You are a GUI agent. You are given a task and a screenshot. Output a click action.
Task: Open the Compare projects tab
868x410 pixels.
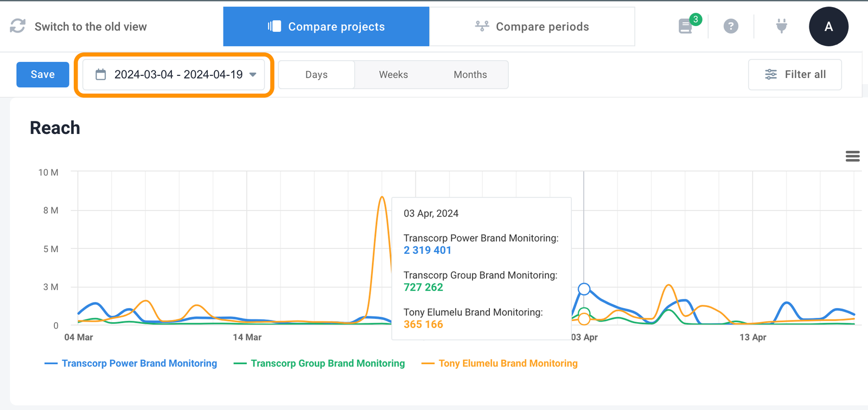(326, 27)
